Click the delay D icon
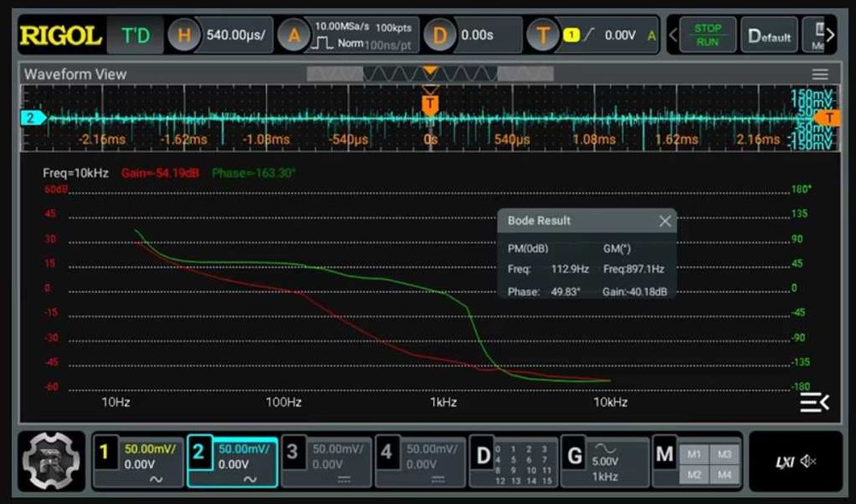The width and height of the screenshot is (856, 504). click(x=441, y=36)
